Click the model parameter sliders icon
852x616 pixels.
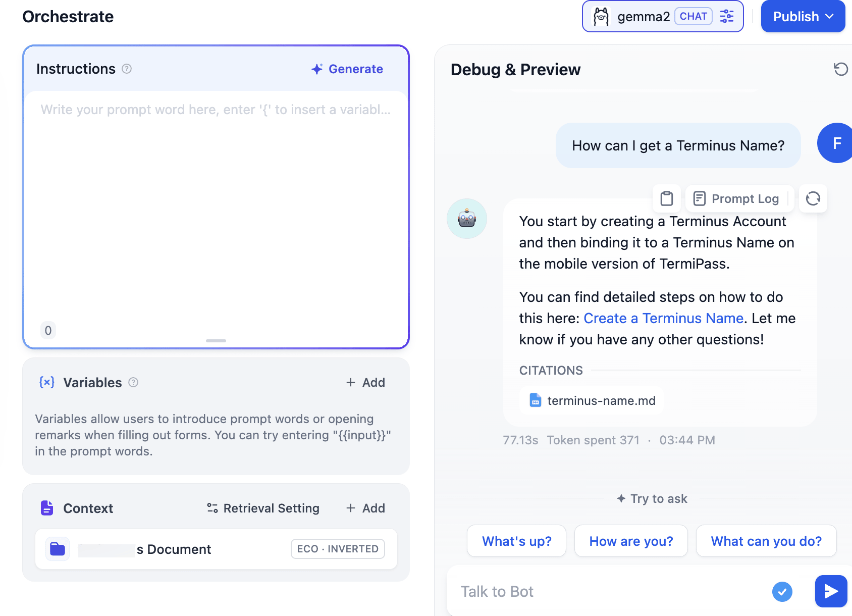tap(726, 17)
